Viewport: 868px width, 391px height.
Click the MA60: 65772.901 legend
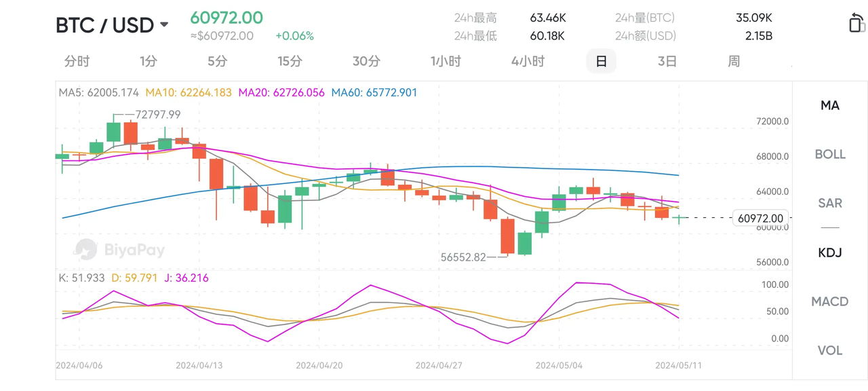[x=374, y=92]
